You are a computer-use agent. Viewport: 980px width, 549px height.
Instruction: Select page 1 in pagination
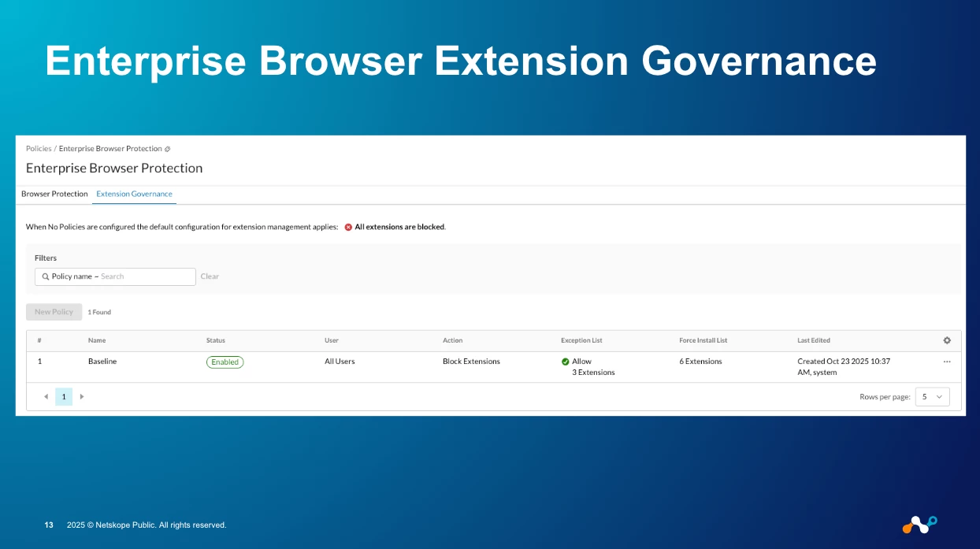pyautogui.click(x=64, y=396)
